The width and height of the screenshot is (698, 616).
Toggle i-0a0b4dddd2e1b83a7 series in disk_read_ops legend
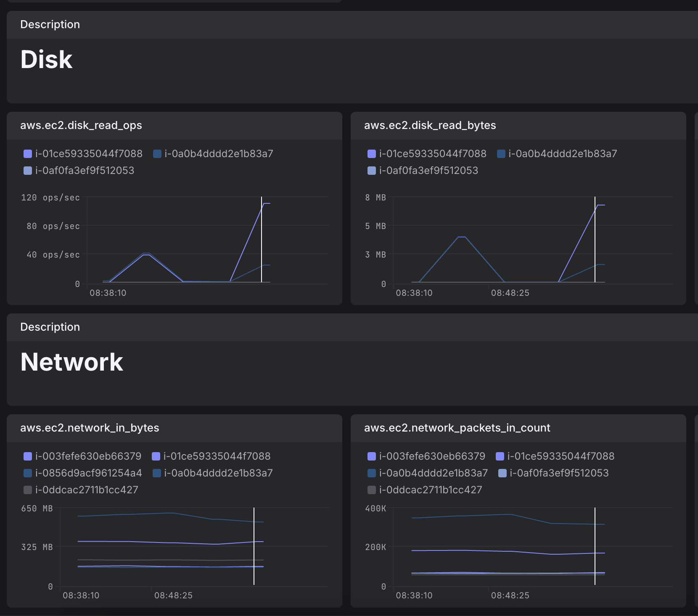(218, 154)
